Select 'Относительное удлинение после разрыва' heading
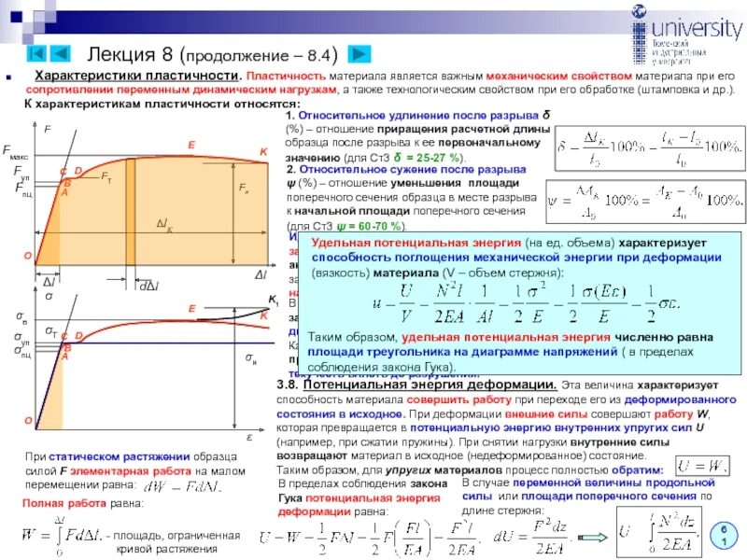This screenshot has height=560, width=747. click(418, 115)
